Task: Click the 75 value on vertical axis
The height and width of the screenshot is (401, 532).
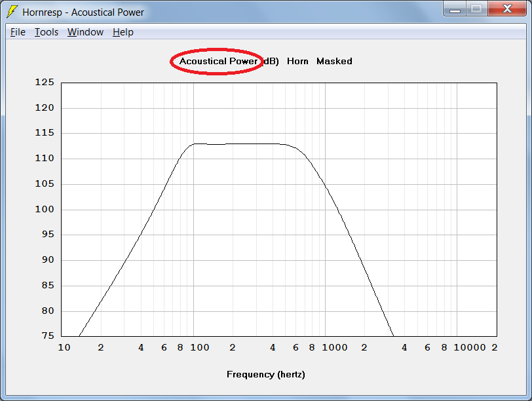Action: coord(48,336)
